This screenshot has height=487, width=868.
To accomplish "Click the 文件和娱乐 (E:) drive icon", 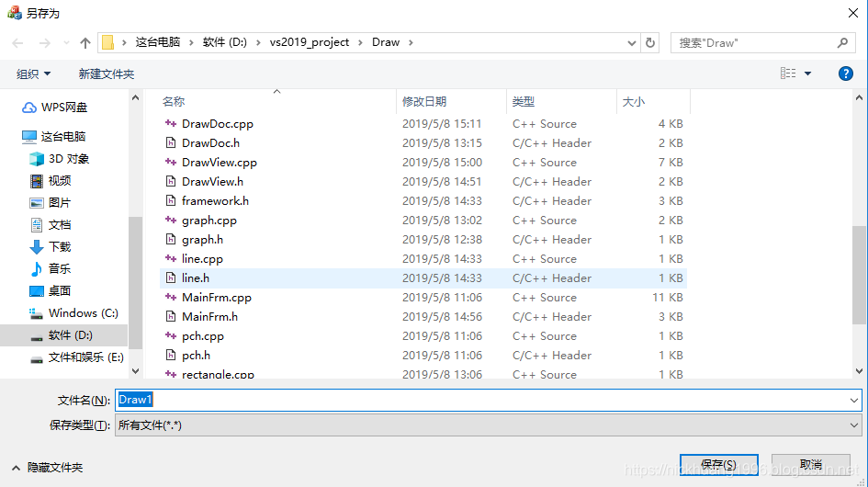I will point(37,359).
